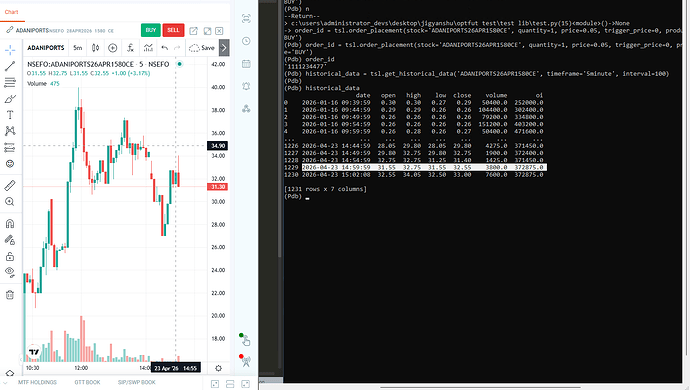Toggle stay in drawing mode

coord(10,240)
